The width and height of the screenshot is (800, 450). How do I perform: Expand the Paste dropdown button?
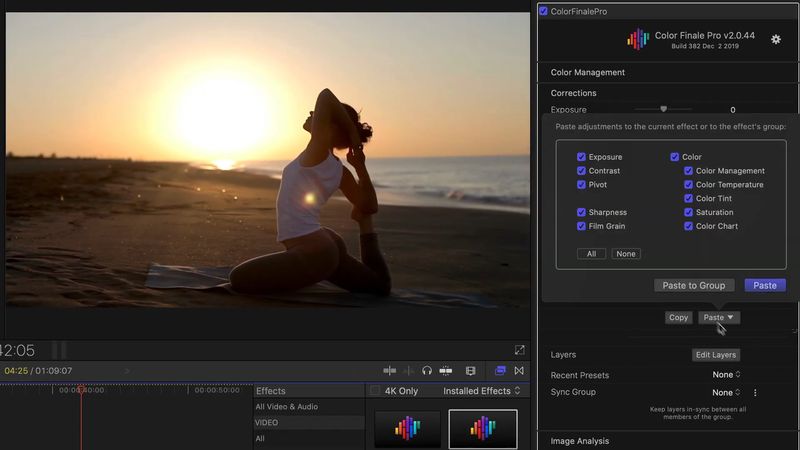718,317
